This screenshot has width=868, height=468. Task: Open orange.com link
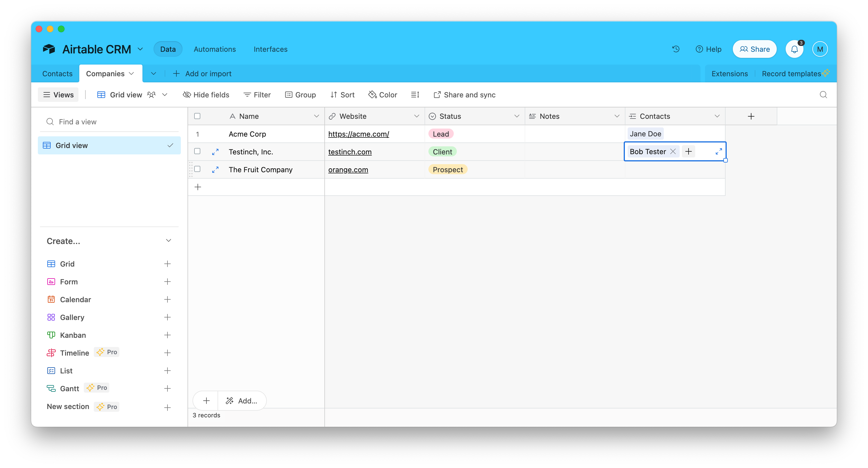(x=348, y=170)
